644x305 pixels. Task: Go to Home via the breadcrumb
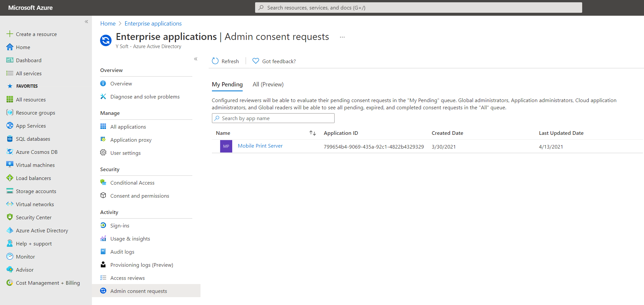[x=108, y=24]
